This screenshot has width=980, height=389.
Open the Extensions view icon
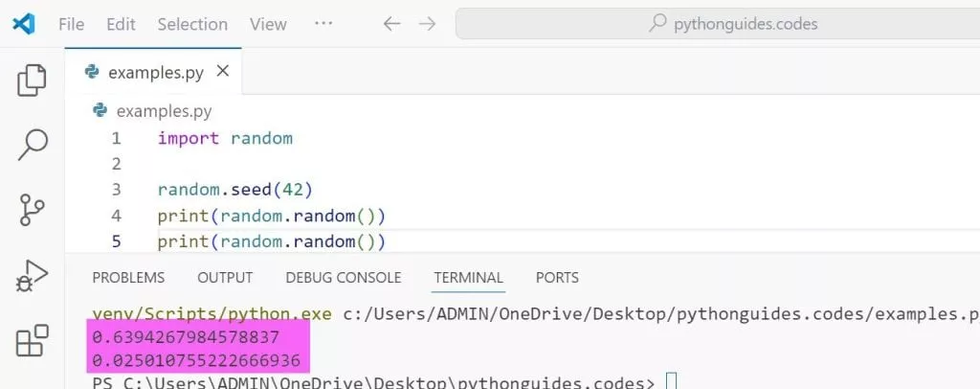point(33,340)
